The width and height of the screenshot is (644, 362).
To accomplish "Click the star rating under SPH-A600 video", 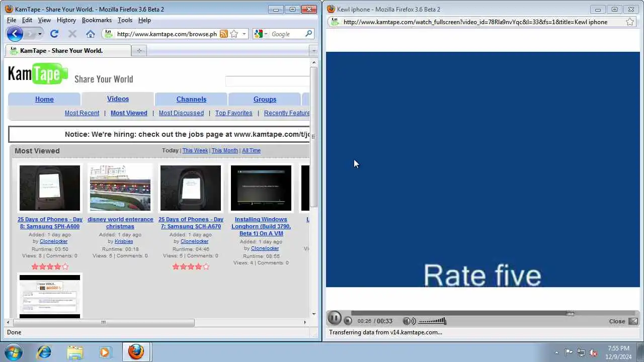I will (x=50, y=266).
